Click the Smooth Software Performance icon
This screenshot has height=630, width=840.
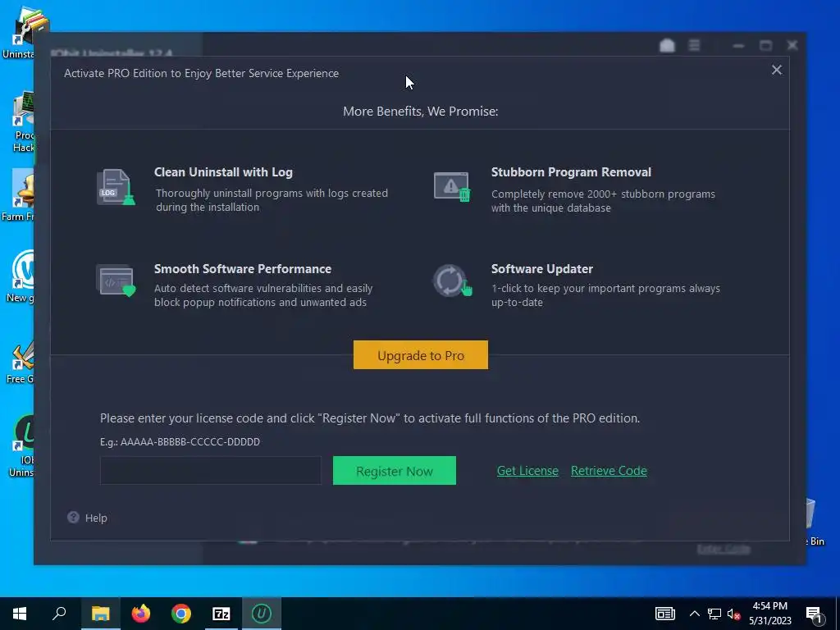116,281
